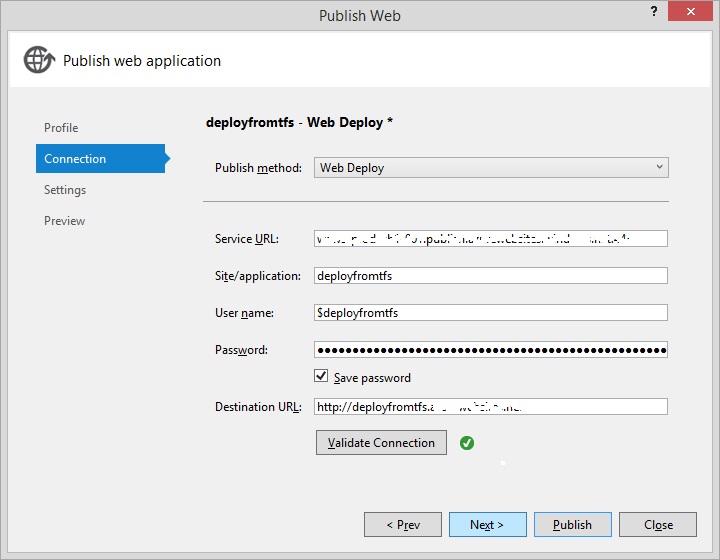Click the User name input field
This screenshot has width=720, height=560.
pyautogui.click(x=490, y=313)
